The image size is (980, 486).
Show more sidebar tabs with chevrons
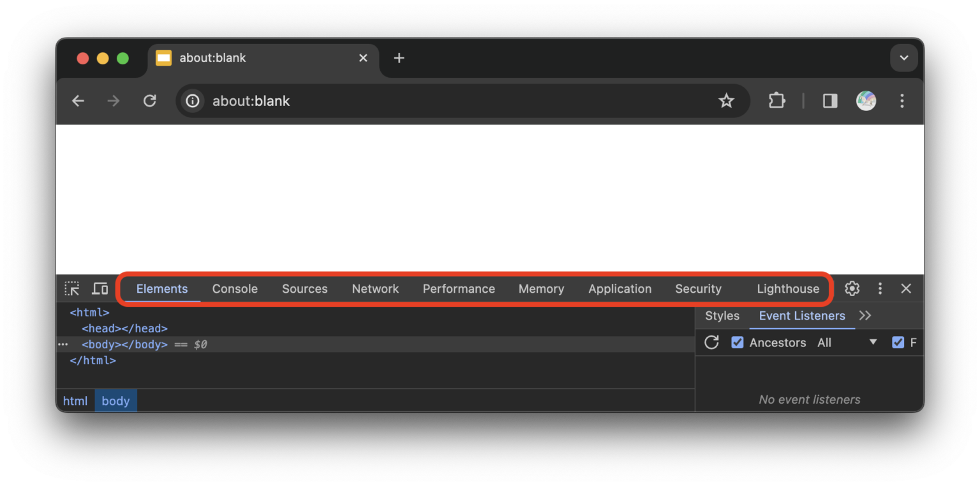point(865,316)
